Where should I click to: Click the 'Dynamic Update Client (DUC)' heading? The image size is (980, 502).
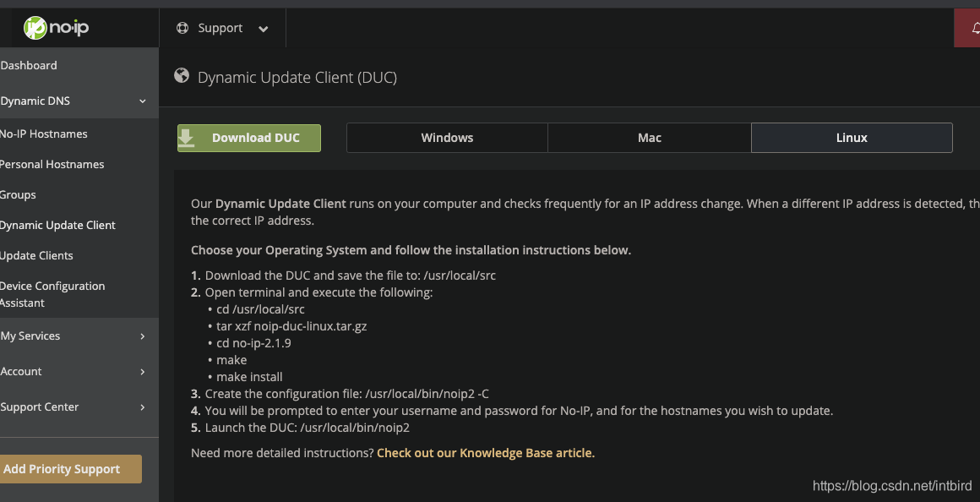click(297, 78)
